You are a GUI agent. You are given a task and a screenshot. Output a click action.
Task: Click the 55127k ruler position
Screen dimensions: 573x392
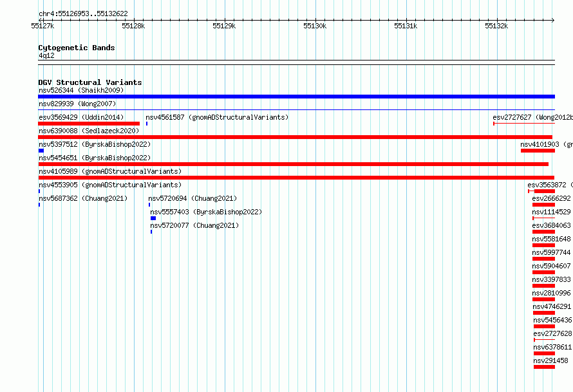tap(42, 26)
